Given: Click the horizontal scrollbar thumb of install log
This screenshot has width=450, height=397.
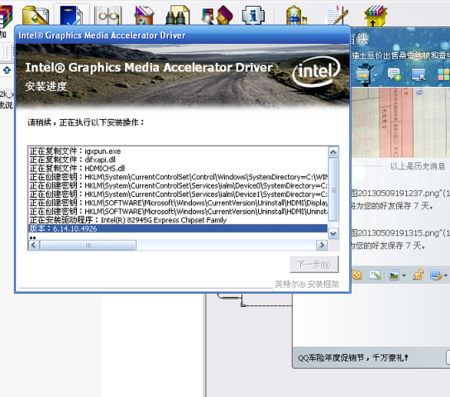Looking at the screenshot, I should click(x=88, y=245).
